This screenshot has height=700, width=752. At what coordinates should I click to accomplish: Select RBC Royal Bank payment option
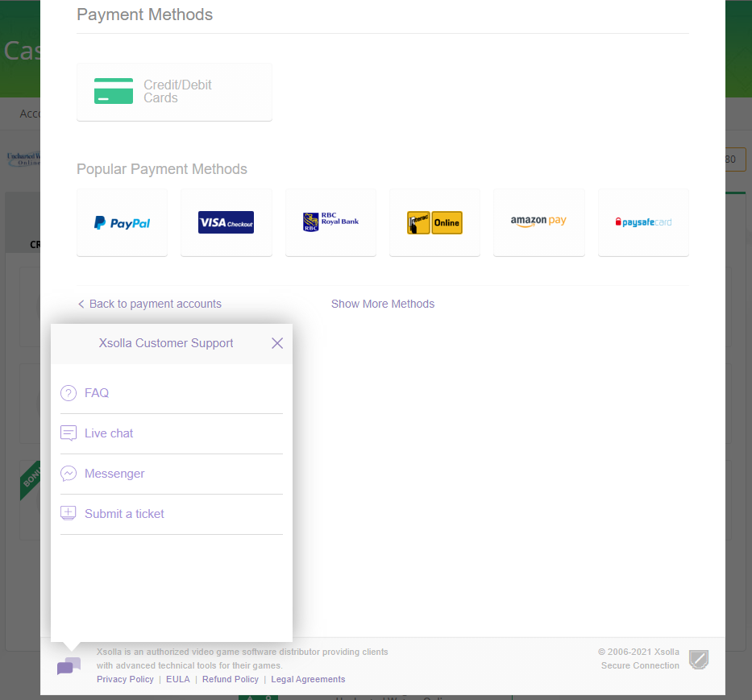coord(331,222)
